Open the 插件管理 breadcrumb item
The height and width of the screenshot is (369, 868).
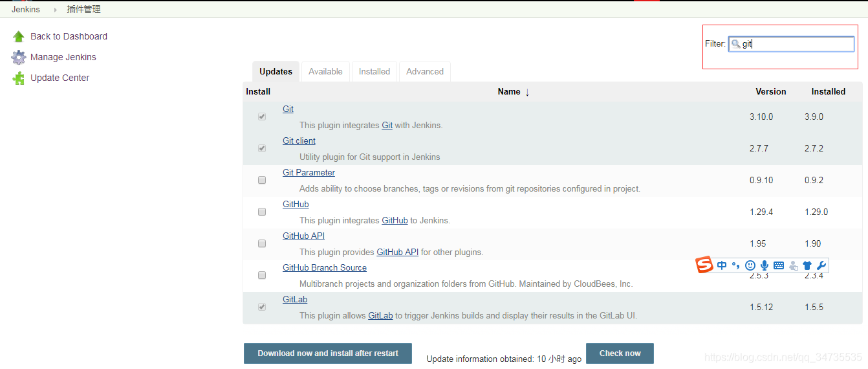[83, 10]
